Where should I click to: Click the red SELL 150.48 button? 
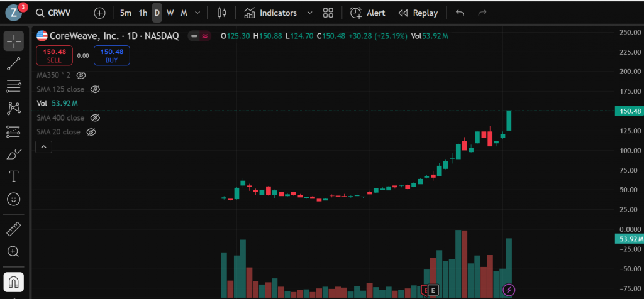[53, 55]
